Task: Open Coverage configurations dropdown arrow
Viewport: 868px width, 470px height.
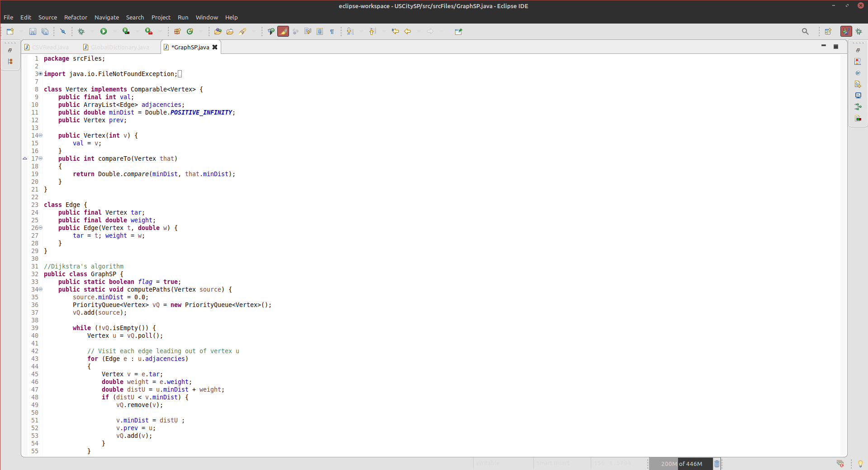Action: (137, 31)
